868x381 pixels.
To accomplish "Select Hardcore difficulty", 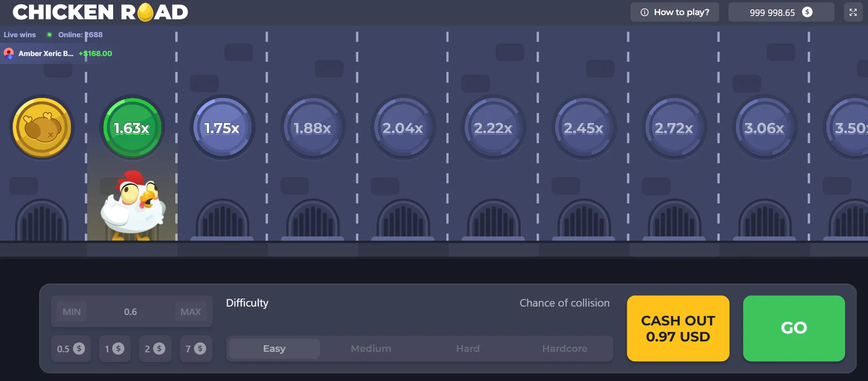I will pos(565,349).
